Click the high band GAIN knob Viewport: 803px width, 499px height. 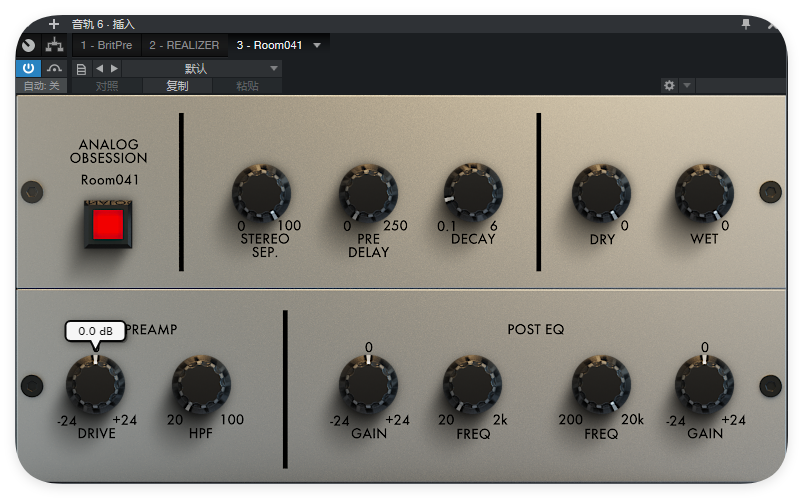point(705,384)
